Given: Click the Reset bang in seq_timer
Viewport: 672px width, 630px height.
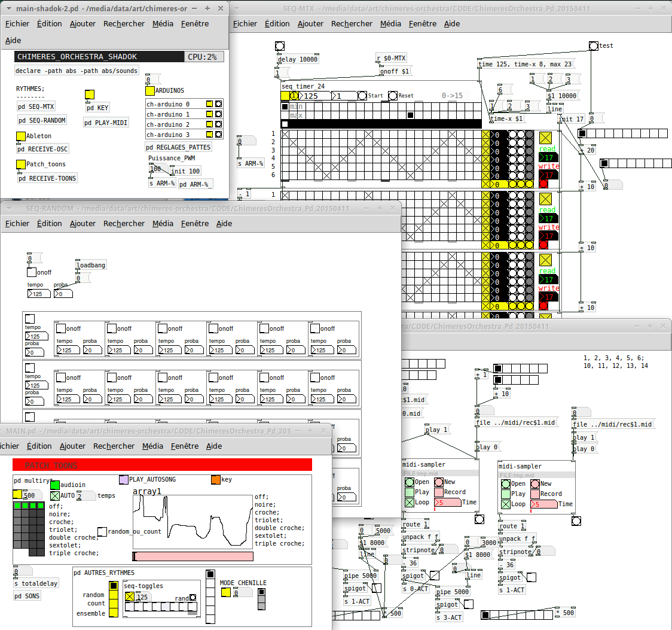Looking at the screenshot, I should point(393,96).
